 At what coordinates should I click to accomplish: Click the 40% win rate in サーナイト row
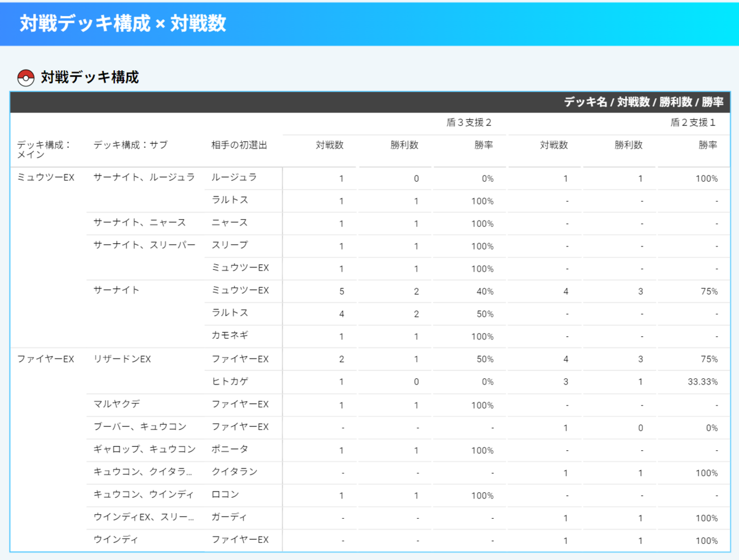[x=485, y=291]
